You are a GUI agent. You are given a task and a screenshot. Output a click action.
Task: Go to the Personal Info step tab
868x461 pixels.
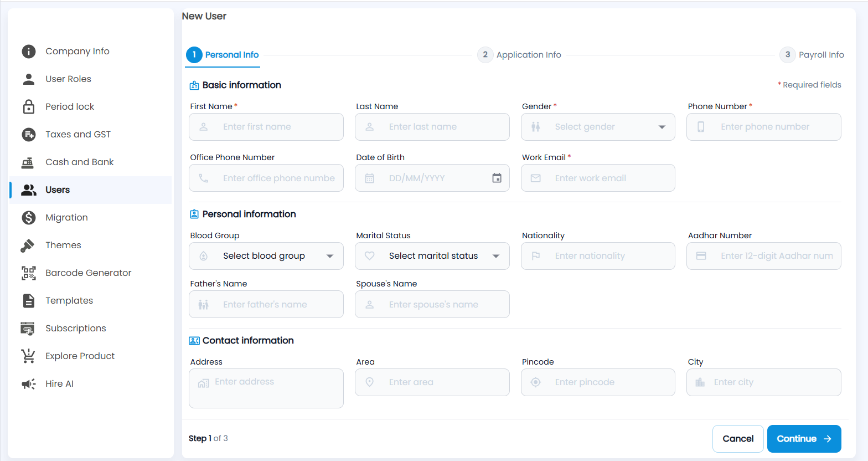tap(223, 55)
